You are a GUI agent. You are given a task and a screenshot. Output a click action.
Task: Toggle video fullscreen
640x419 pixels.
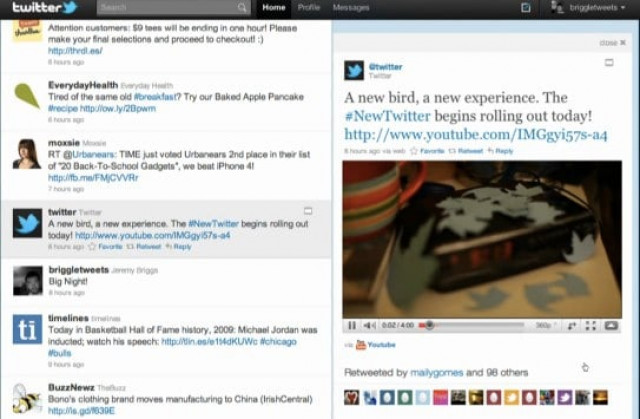click(591, 325)
